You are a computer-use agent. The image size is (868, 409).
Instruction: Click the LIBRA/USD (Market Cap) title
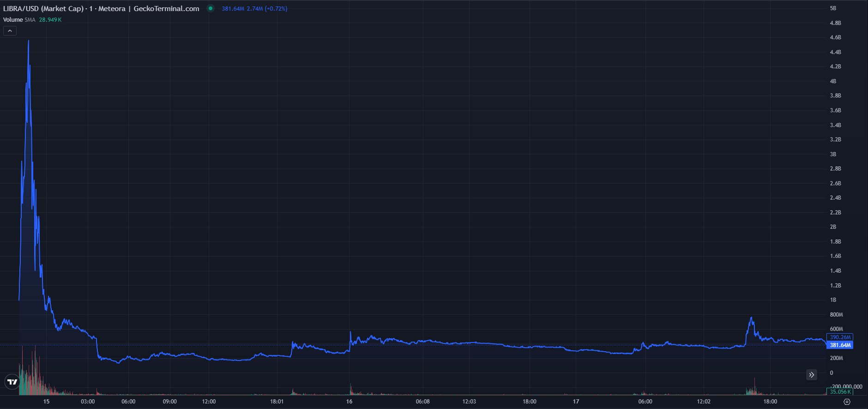pos(43,9)
